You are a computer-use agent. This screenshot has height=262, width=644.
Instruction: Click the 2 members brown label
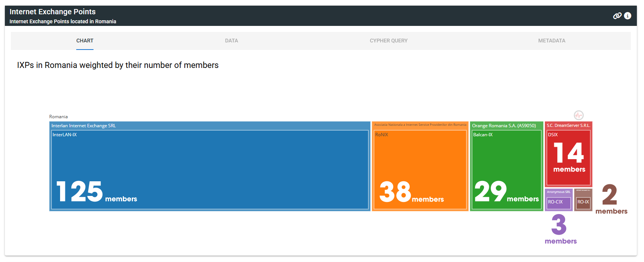(x=611, y=199)
